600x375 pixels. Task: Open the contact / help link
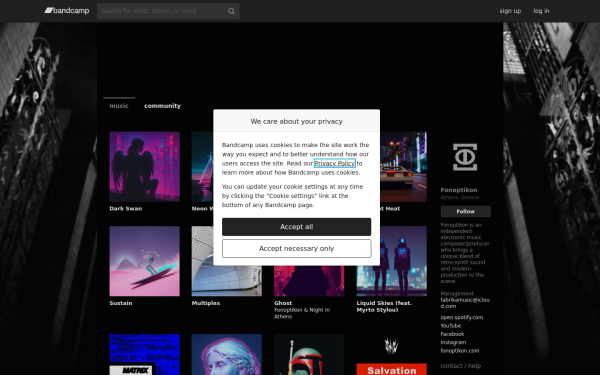pyautogui.click(x=460, y=366)
